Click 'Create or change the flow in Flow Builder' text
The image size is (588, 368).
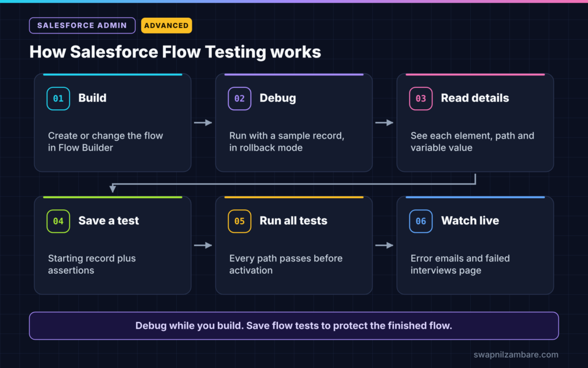point(106,141)
